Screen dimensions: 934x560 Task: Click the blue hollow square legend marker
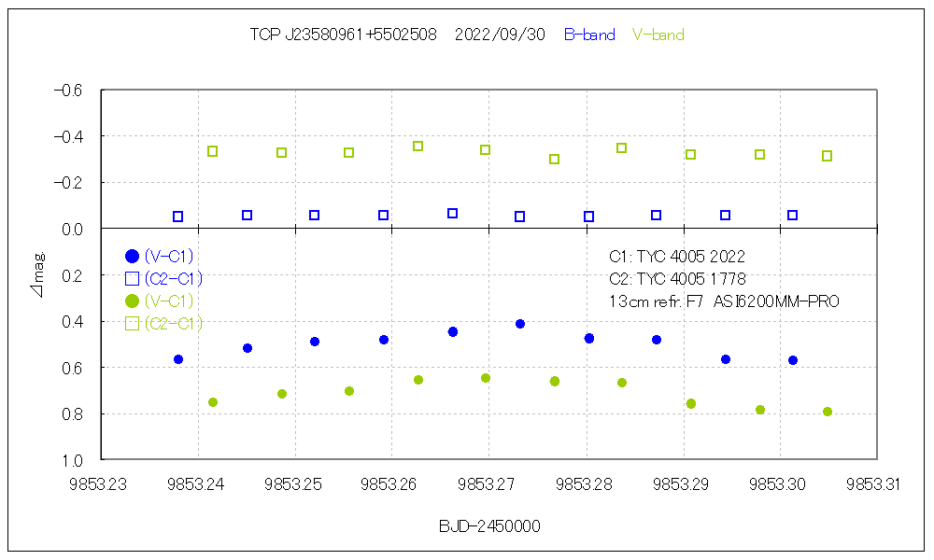(x=132, y=278)
